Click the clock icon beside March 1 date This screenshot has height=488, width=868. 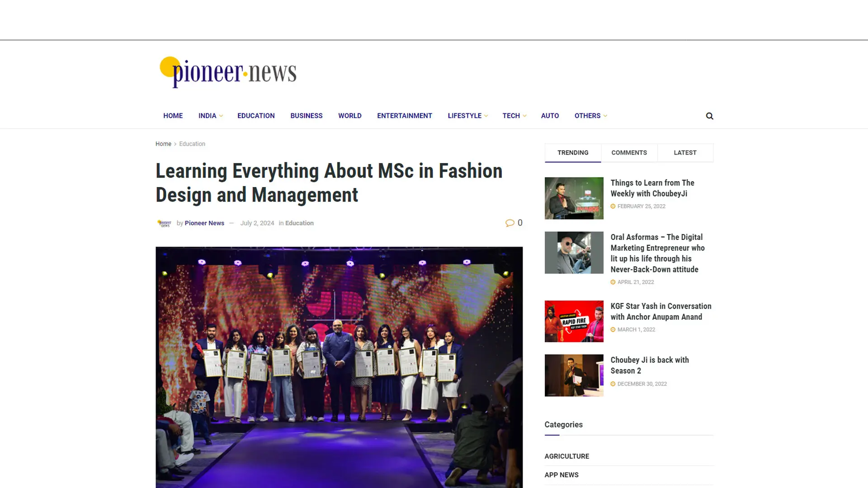613,329
